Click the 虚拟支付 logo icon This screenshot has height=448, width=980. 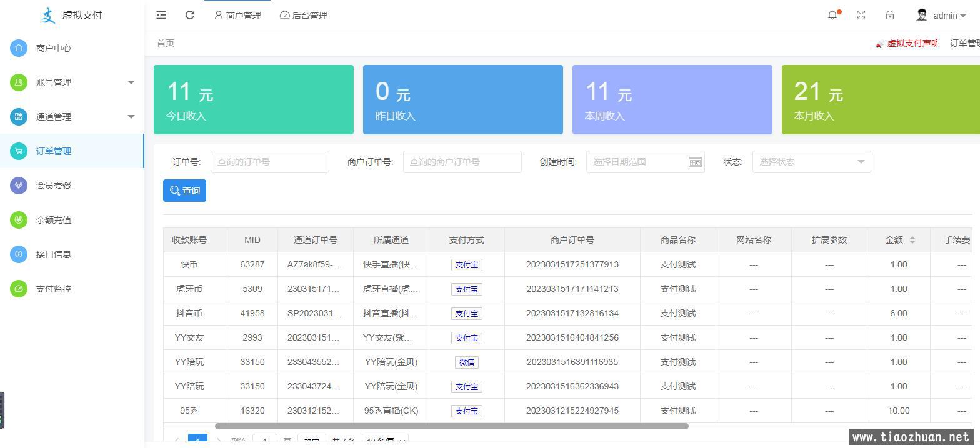(49, 16)
